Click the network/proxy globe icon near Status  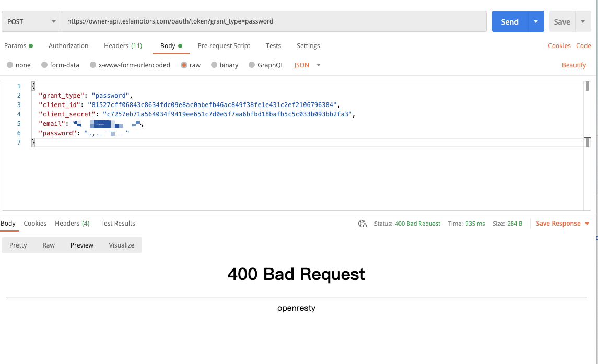[362, 223]
